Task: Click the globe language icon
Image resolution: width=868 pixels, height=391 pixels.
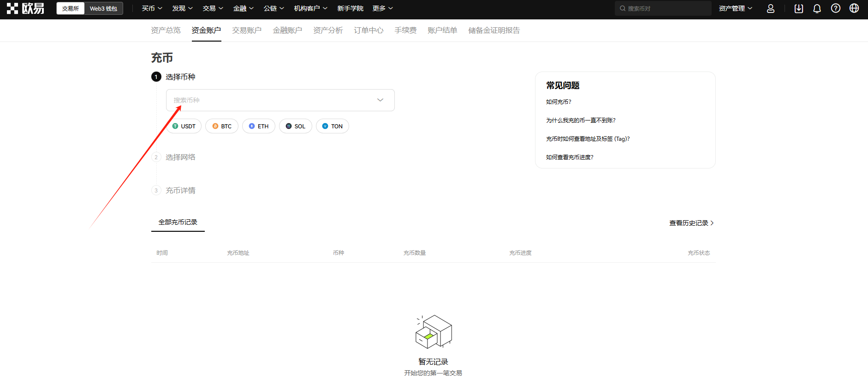Action: click(x=854, y=8)
